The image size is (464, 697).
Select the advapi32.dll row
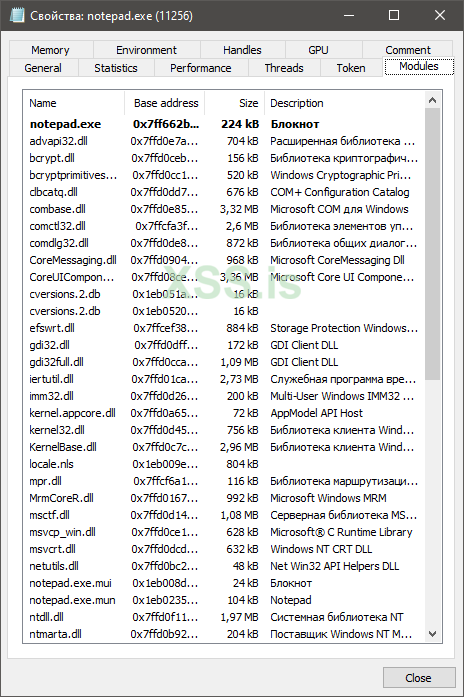pyautogui.click(x=224, y=141)
